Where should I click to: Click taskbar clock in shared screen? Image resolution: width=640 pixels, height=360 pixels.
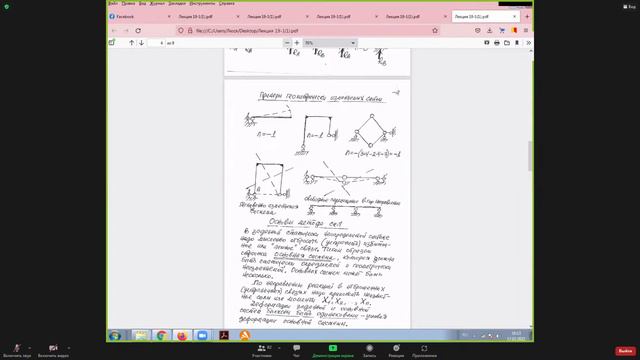coord(516,336)
